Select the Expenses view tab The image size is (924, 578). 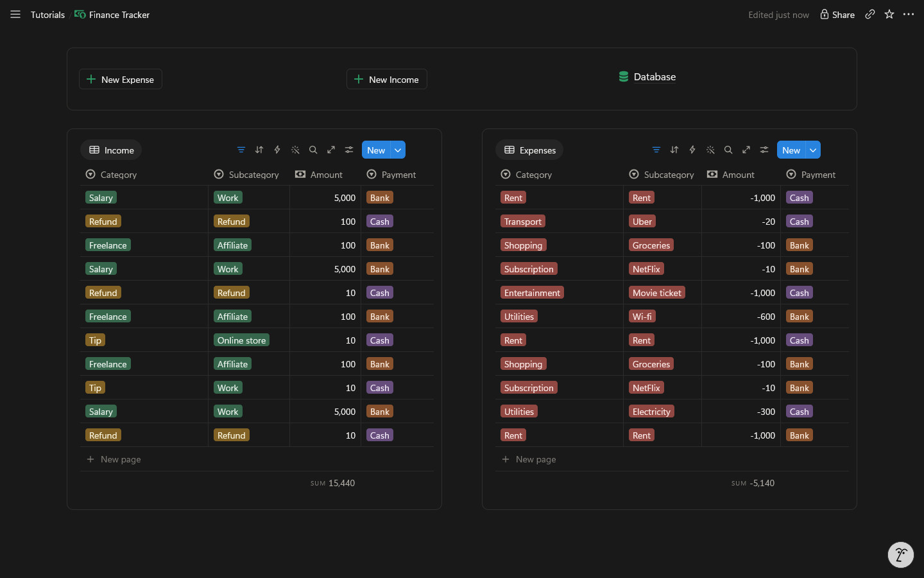click(529, 150)
